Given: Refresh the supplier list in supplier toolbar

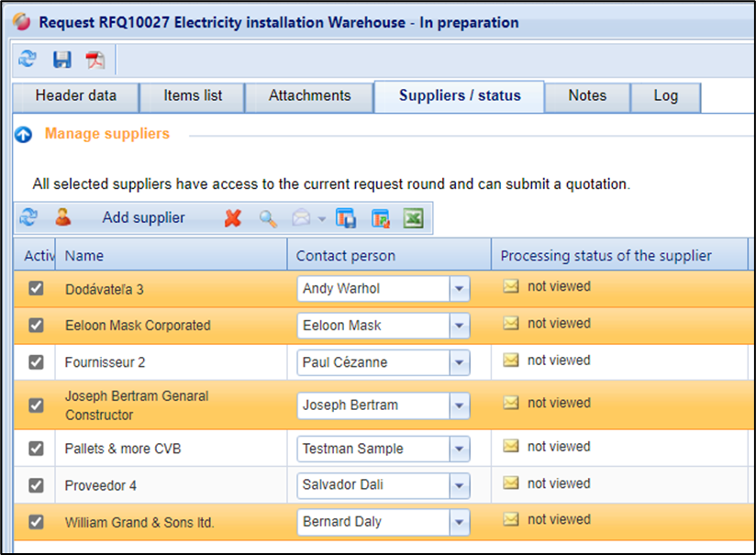Looking at the screenshot, I should tap(28, 218).
